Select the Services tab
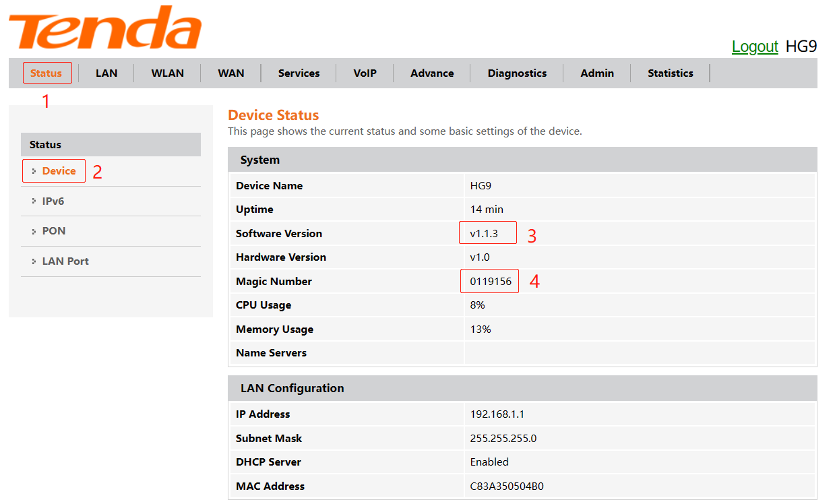The height and width of the screenshot is (504, 835). coord(299,73)
